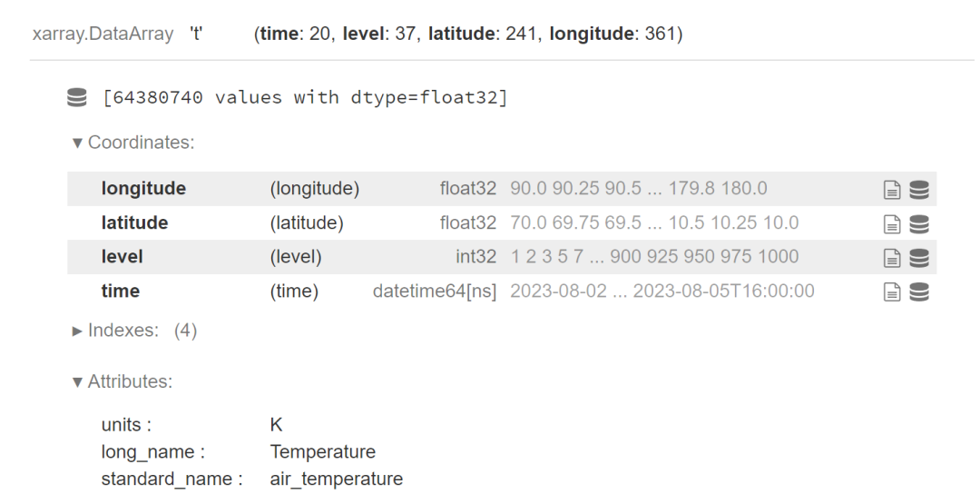Toggle the array values database icon
Viewport: 980px width, 504px height.
tap(77, 97)
